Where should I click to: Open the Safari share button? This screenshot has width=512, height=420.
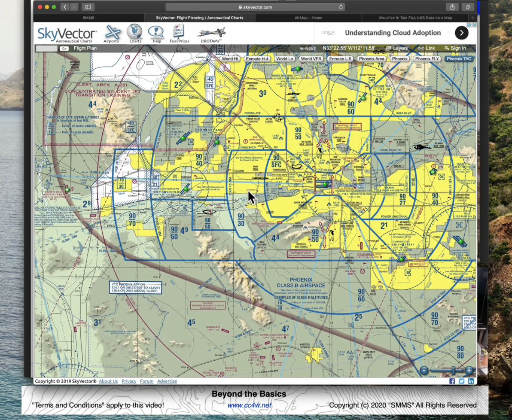(452, 7)
